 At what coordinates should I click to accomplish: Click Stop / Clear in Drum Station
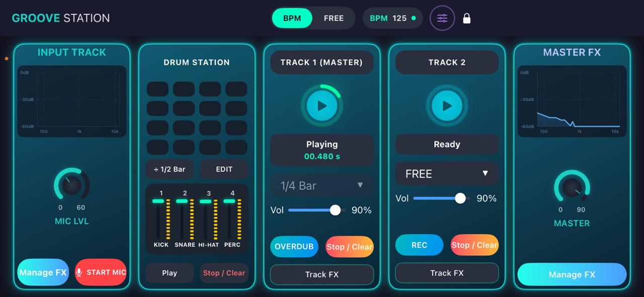224,273
